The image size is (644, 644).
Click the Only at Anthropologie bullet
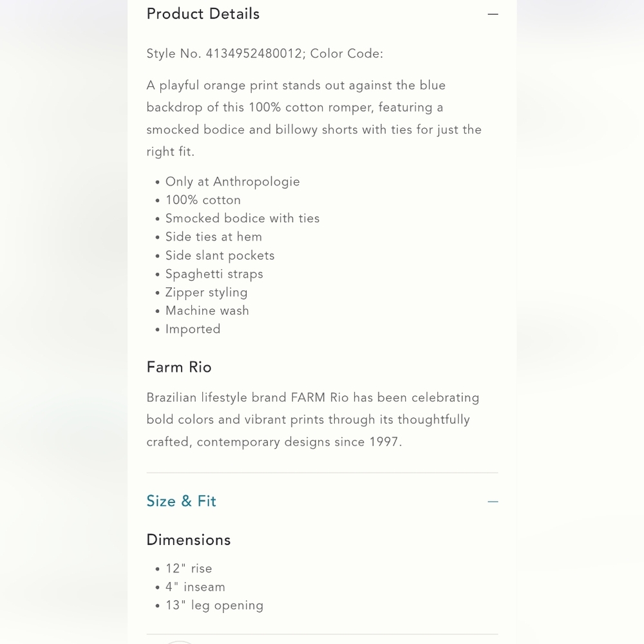point(232,182)
